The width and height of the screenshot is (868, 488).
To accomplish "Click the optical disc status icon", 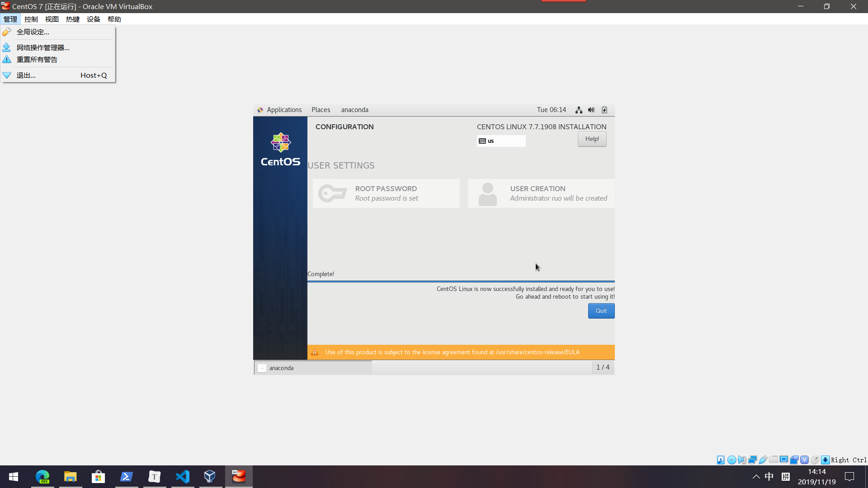I will coord(731,460).
